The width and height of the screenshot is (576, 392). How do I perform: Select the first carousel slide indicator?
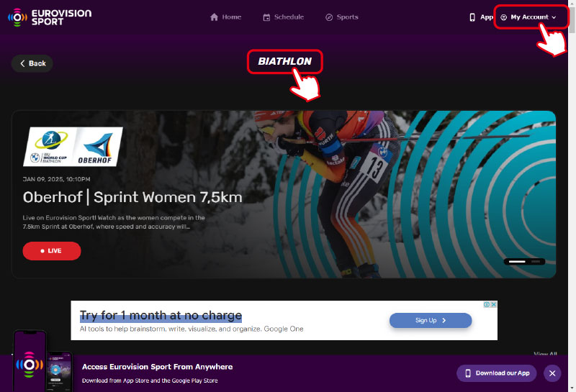517,261
